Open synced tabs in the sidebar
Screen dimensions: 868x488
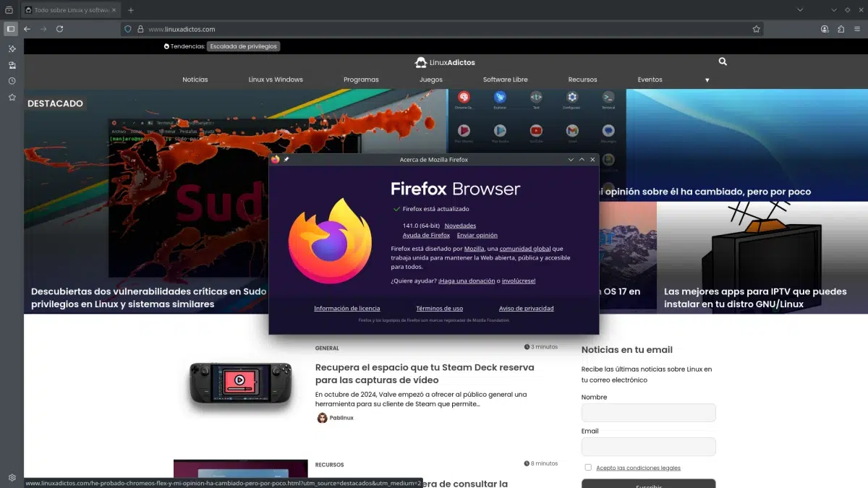click(x=12, y=65)
